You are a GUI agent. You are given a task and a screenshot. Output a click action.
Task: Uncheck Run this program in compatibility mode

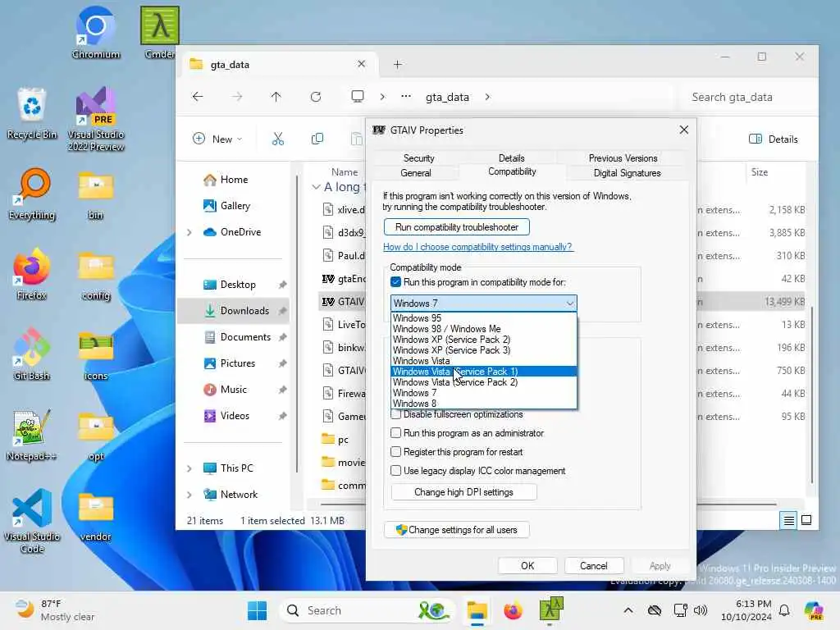click(395, 282)
